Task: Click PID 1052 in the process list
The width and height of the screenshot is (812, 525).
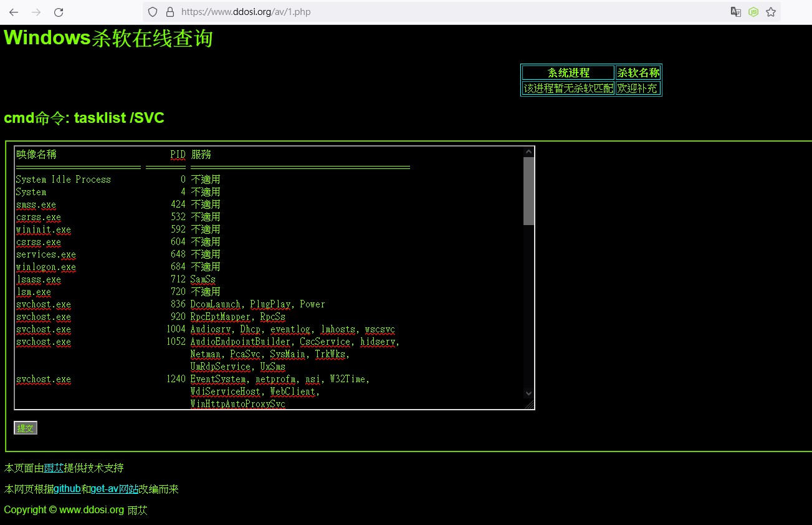Action: [x=176, y=342]
